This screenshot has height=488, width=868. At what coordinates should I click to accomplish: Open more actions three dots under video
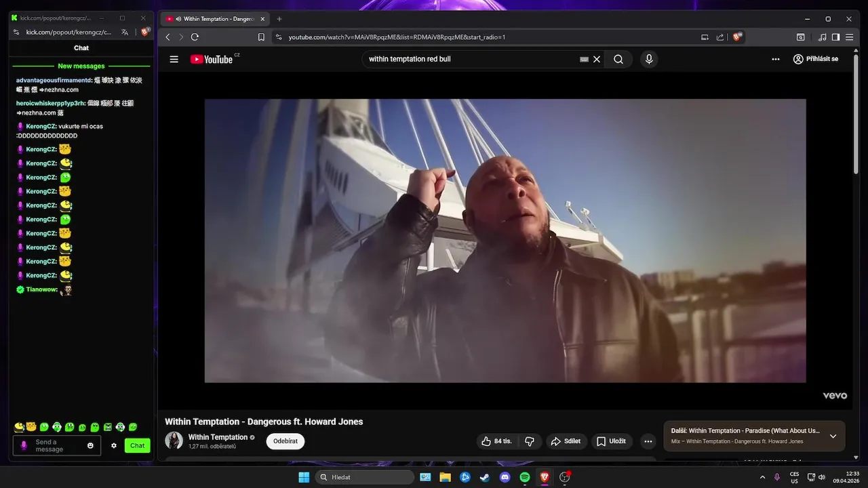tap(648, 441)
